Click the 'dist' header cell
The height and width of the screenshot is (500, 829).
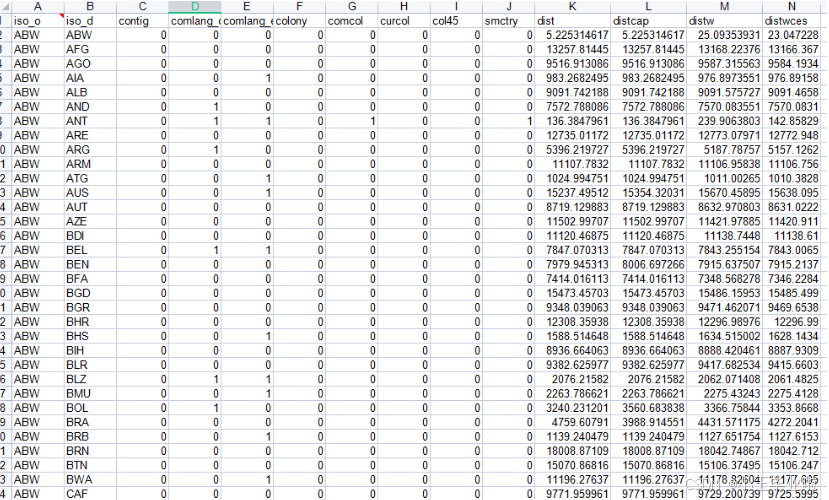[572, 21]
